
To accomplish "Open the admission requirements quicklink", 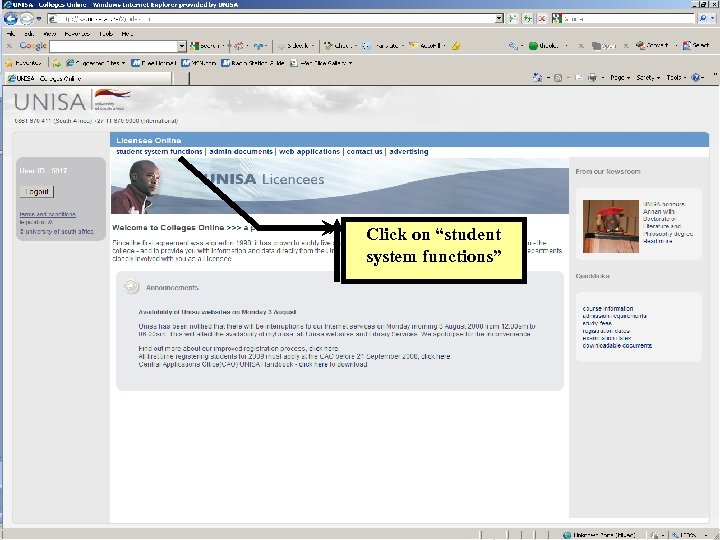I will (614, 316).
